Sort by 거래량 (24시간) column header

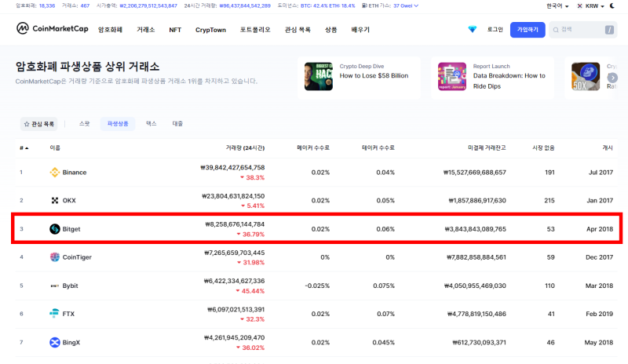point(245,147)
